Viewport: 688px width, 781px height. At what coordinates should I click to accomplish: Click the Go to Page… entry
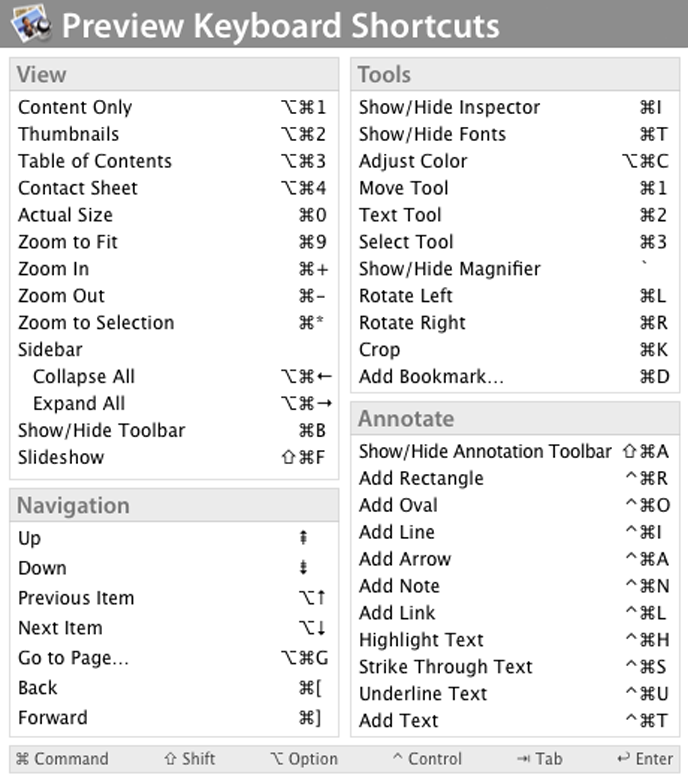[74, 658]
